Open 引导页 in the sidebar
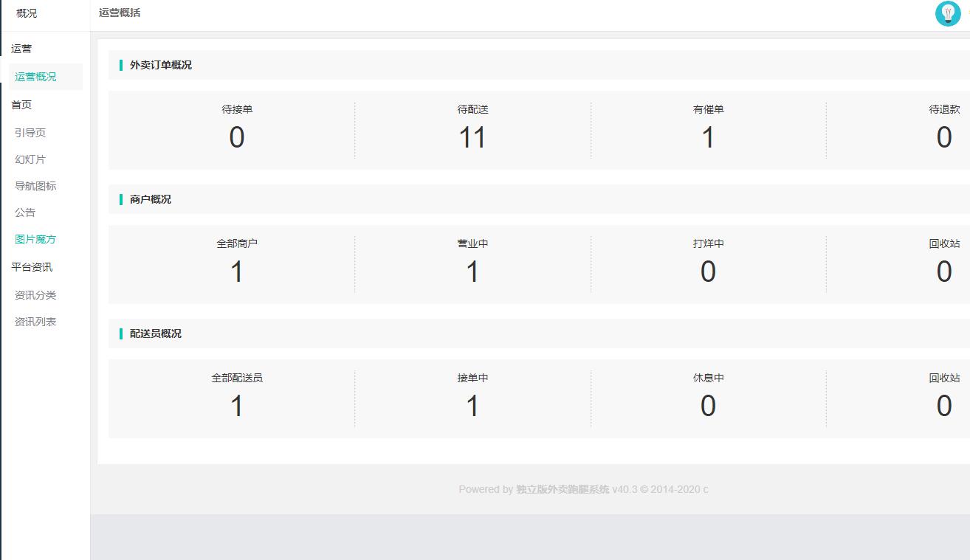 [30, 133]
